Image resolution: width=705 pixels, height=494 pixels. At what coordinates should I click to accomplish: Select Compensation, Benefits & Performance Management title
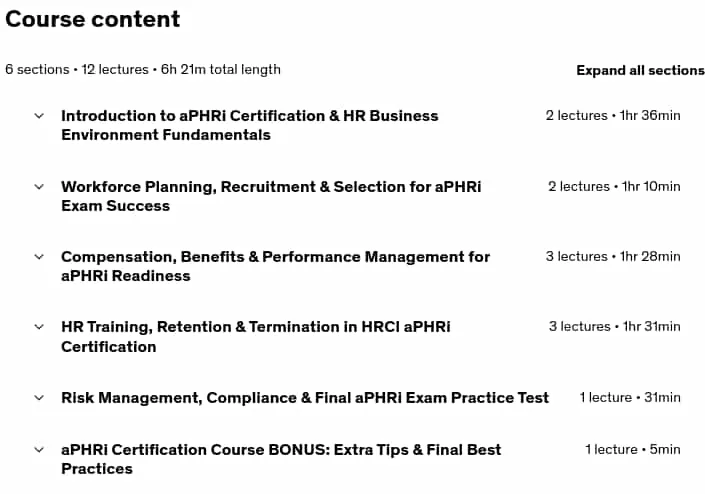pos(276,266)
